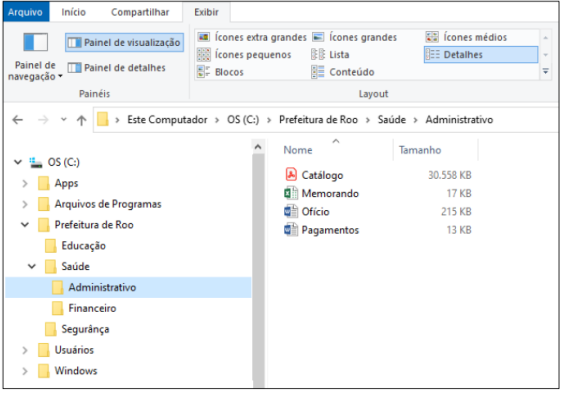Screen dimensions: 562x393
Task: Select the Exibir ribbon tab
Action: [206, 12]
